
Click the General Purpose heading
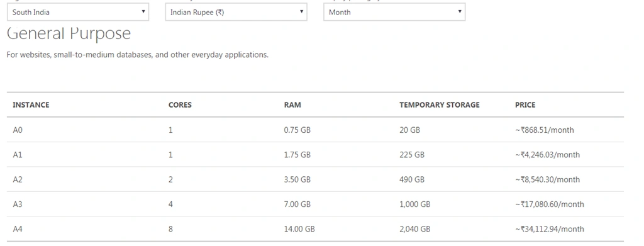tap(69, 34)
